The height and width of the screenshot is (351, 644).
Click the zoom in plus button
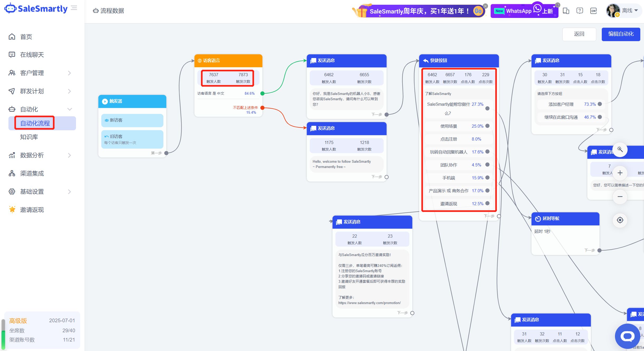click(620, 173)
